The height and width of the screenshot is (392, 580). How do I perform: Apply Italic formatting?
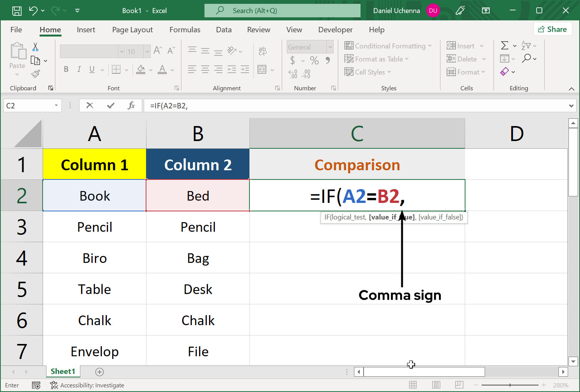79,69
